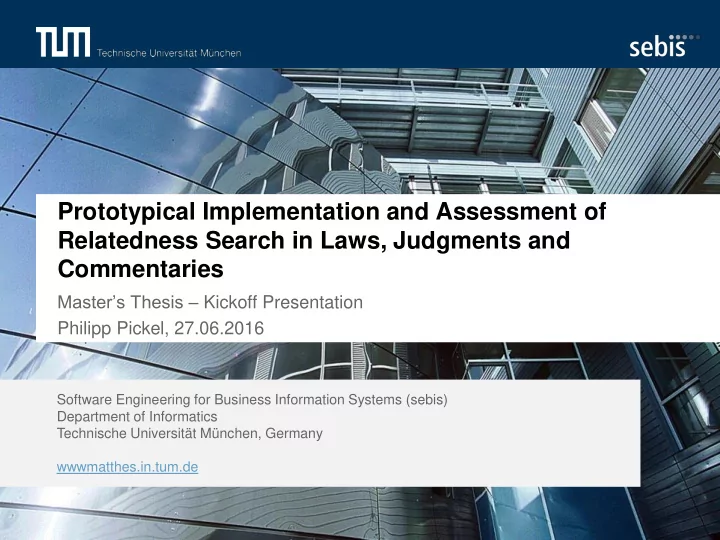The width and height of the screenshot is (720, 540).
Task: Click the title line 'Relatedness Search in Laws, Judgments and'
Action: [x=314, y=240]
